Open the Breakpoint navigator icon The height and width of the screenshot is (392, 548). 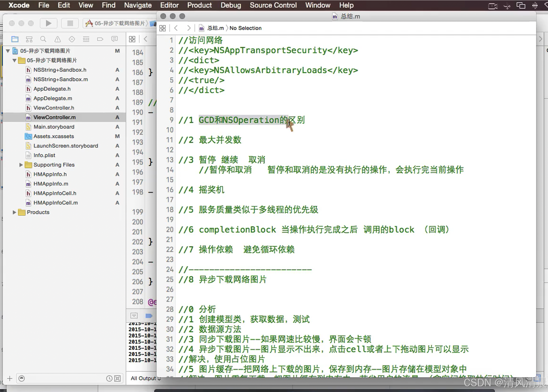[x=100, y=39]
